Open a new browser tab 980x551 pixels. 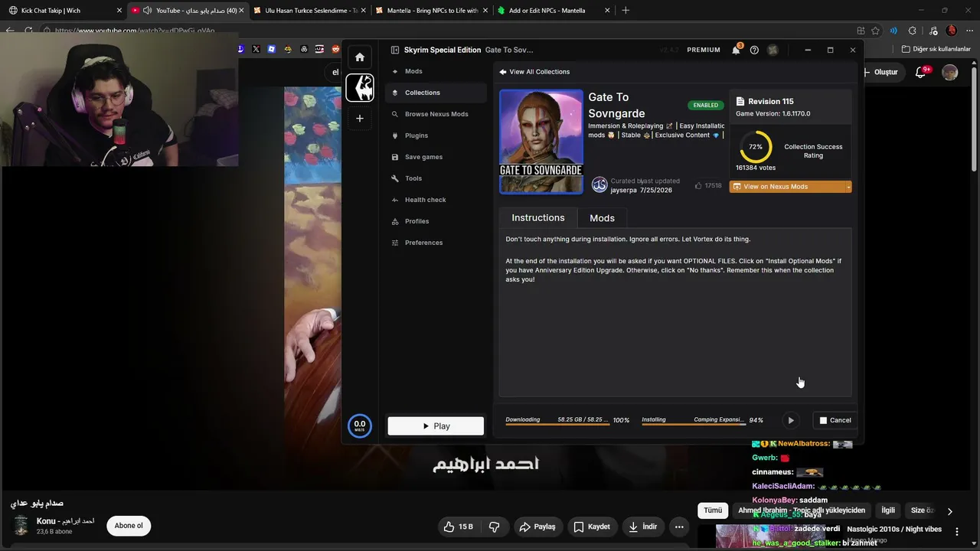[x=626, y=11]
